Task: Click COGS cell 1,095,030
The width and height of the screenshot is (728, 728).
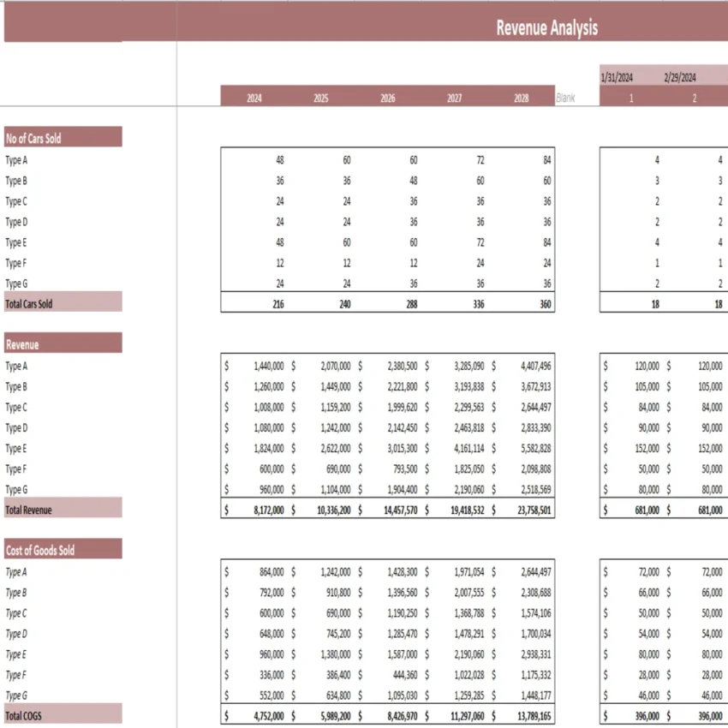Action: [403, 695]
